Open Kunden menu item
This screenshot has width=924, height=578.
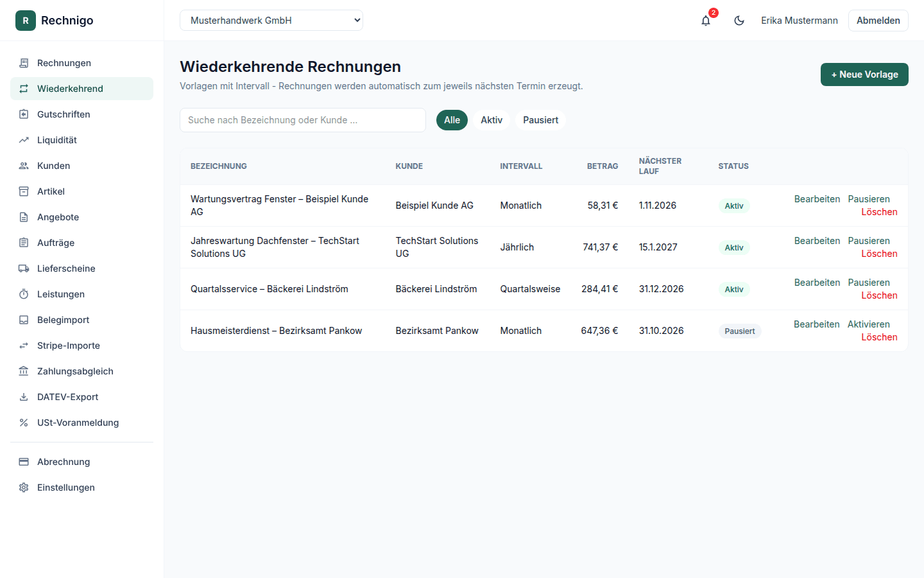pos(81,166)
